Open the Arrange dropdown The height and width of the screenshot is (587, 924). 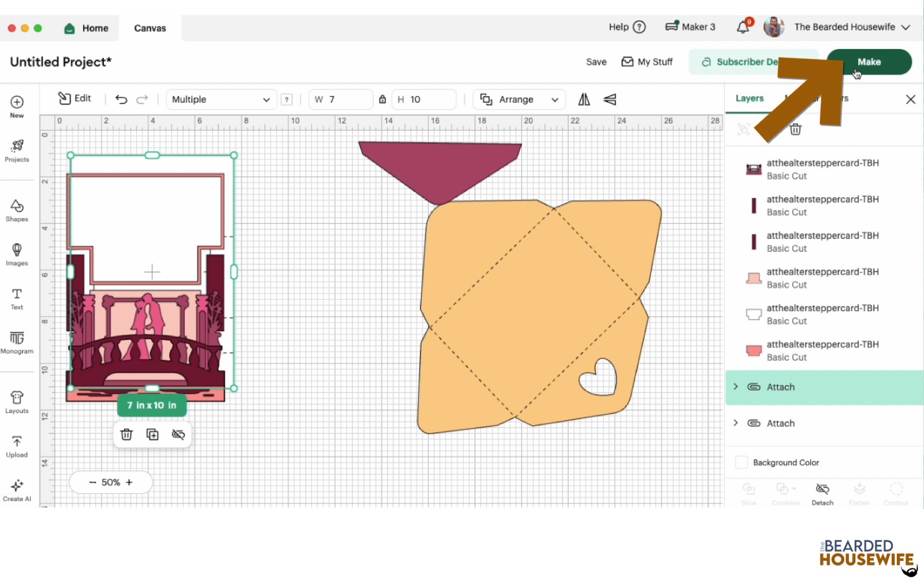[519, 99]
